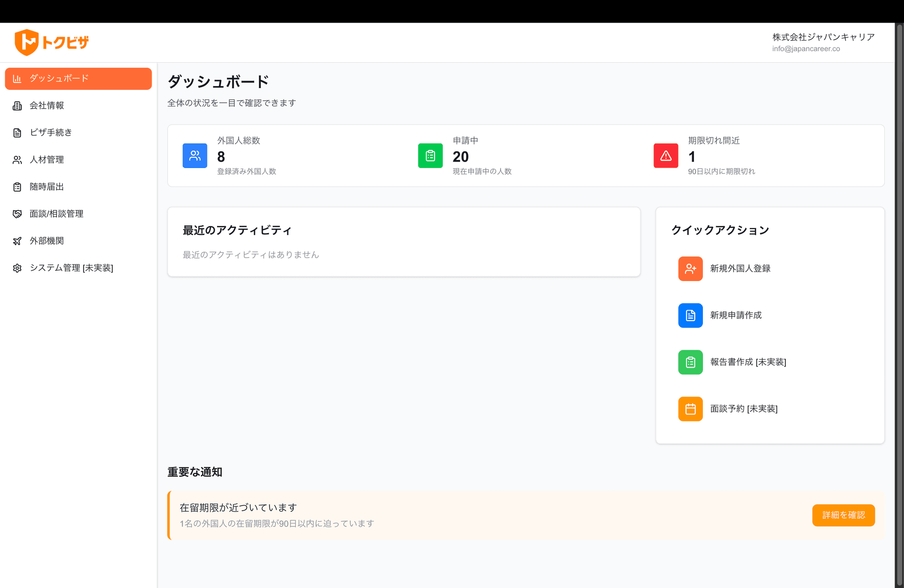Open システム管理 [未実装]

[72, 267]
